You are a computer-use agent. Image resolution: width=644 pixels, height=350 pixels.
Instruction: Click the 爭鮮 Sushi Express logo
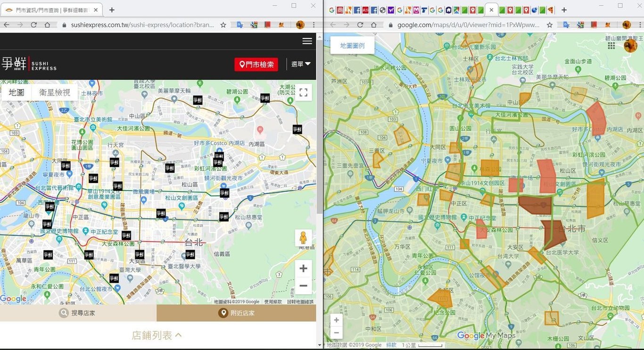coord(28,64)
